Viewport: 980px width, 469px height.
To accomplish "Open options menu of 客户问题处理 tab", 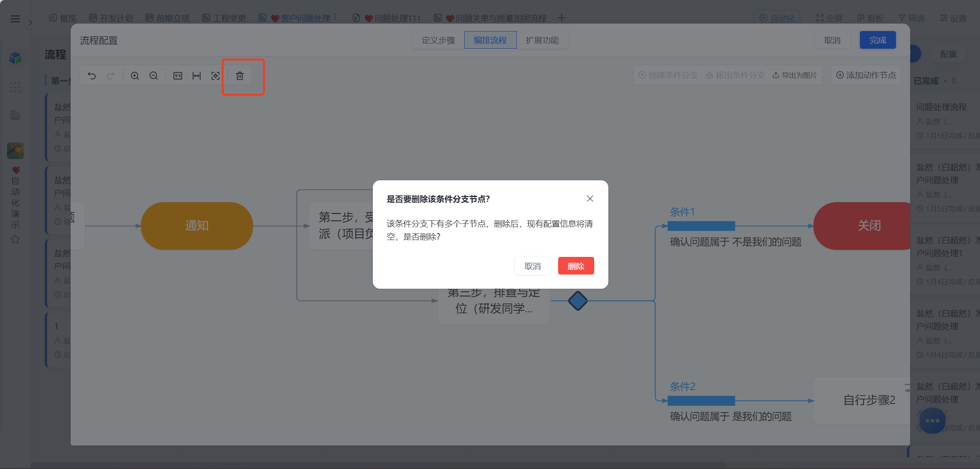I will 335,18.
